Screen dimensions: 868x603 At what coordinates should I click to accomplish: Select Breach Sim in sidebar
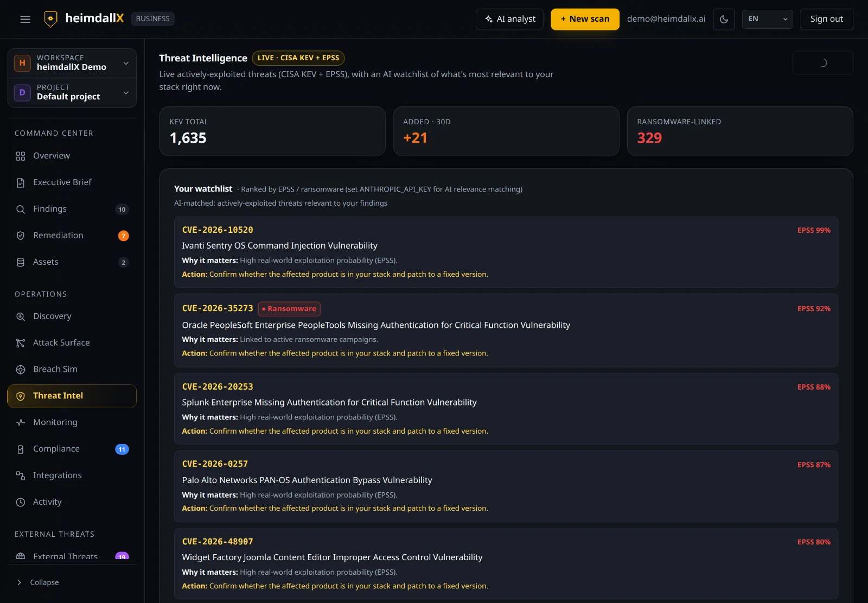[72, 369]
